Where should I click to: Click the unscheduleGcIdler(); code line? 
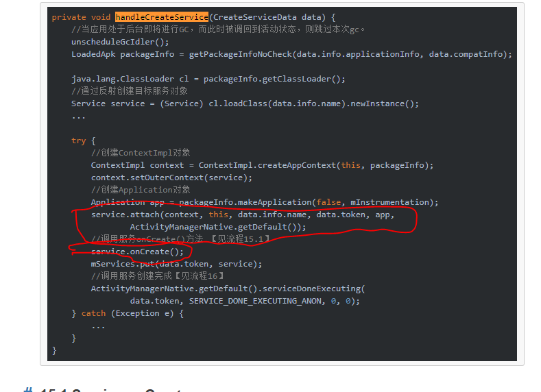[120, 42]
